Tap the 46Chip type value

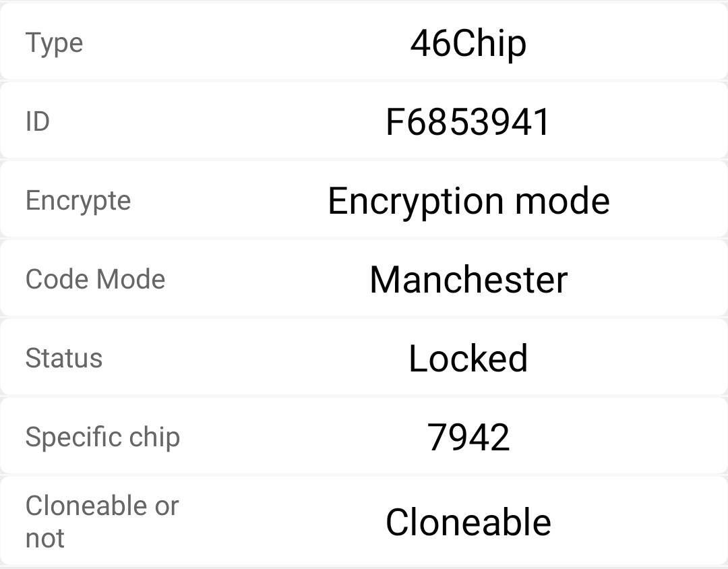pyautogui.click(x=468, y=44)
